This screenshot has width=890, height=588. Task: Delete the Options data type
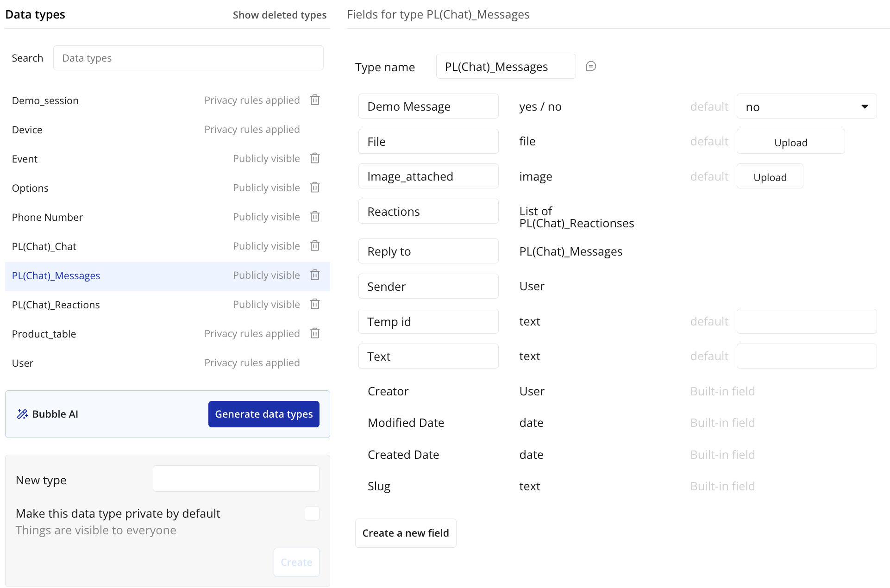[315, 188]
